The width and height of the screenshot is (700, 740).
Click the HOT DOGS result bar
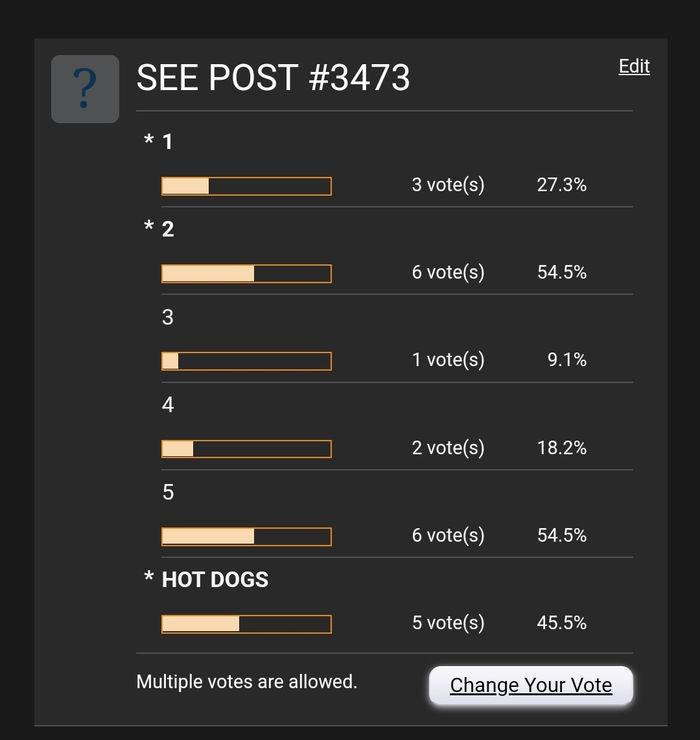click(246, 624)
